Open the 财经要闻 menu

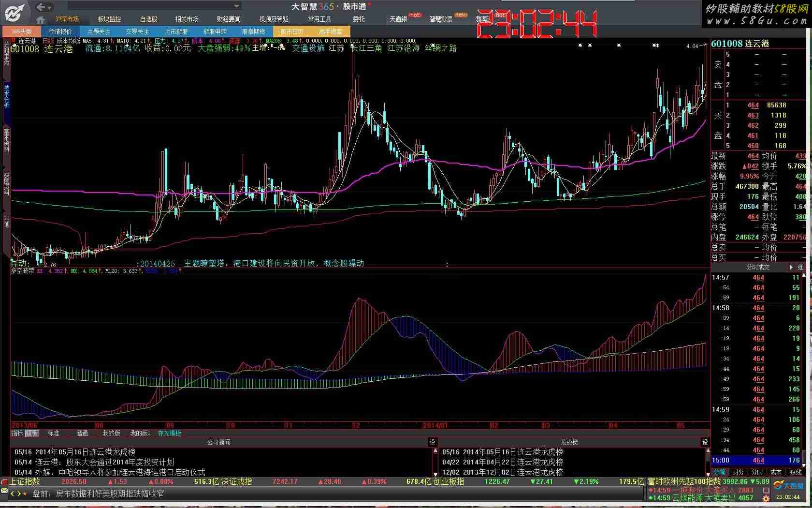(229, 19)
